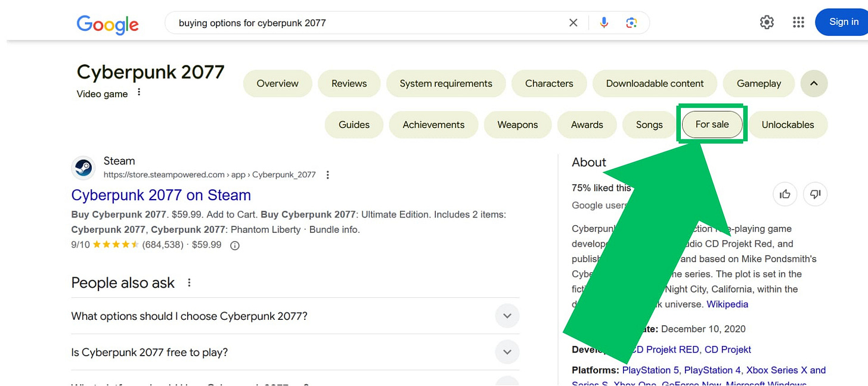Select the Overview chip
Viewport: 868px width, 386px height.
(x=278, y=83)
